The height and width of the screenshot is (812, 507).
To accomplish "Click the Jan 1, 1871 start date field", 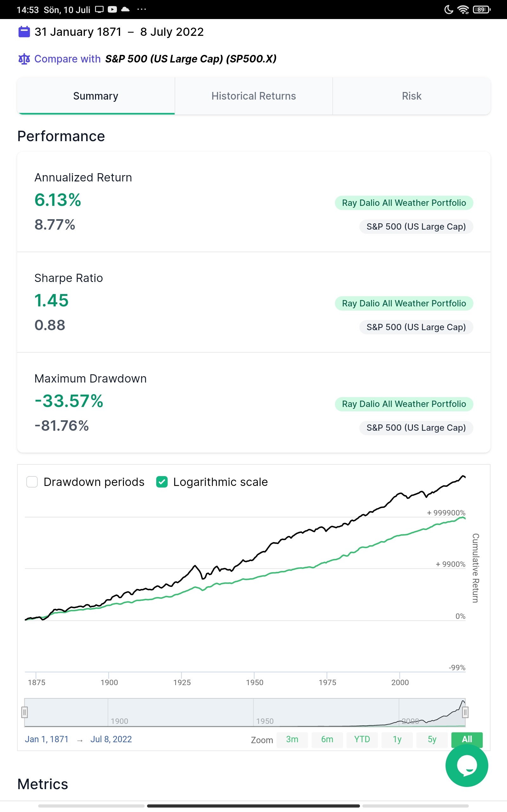I will click(x=47, y=739).
